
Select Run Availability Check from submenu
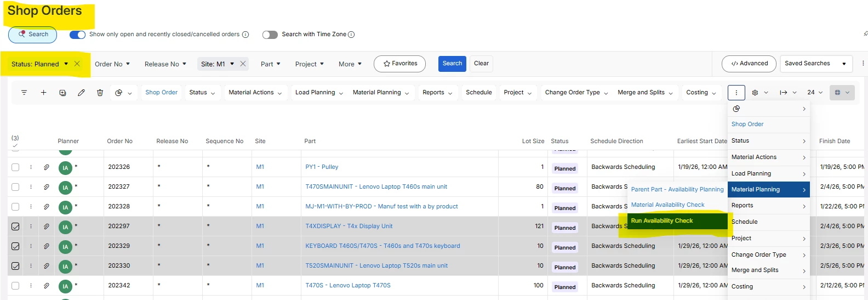662,221
